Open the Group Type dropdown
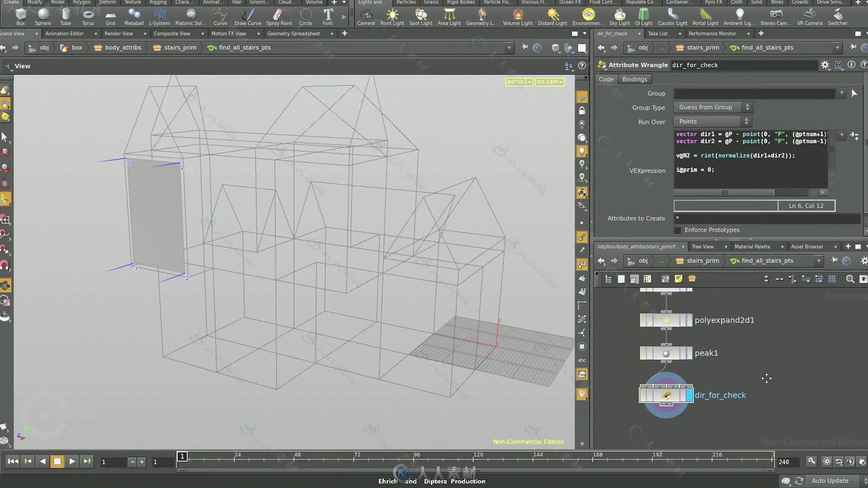 713,107
